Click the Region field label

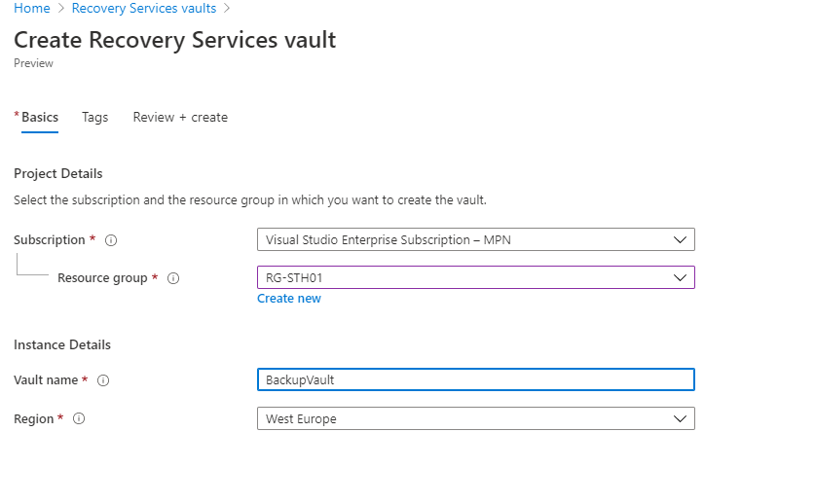tap(34, 419)
